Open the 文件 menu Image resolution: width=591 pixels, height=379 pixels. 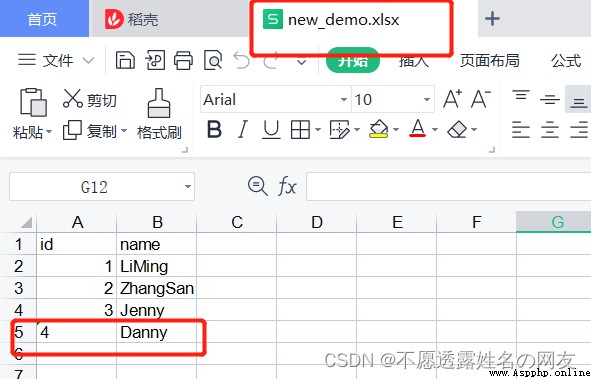(x=56, y=60)
